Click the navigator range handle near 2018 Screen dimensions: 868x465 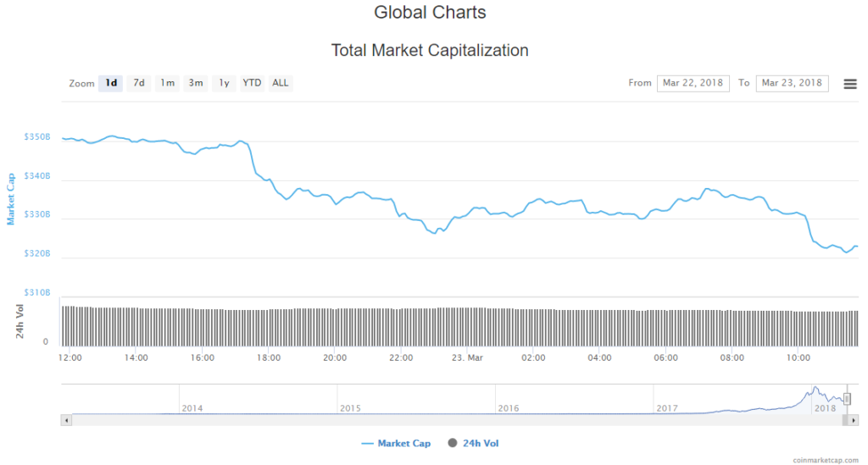coord(846,399)
